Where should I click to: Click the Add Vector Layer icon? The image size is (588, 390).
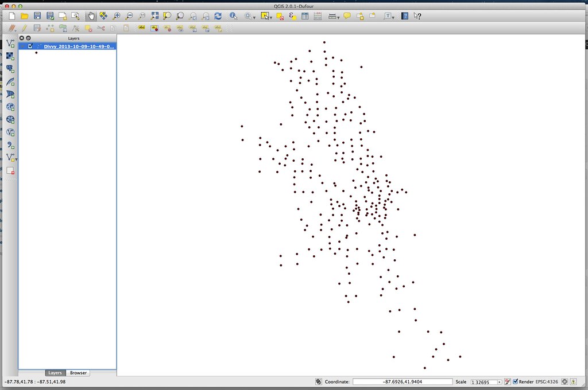tap(10, 44)
